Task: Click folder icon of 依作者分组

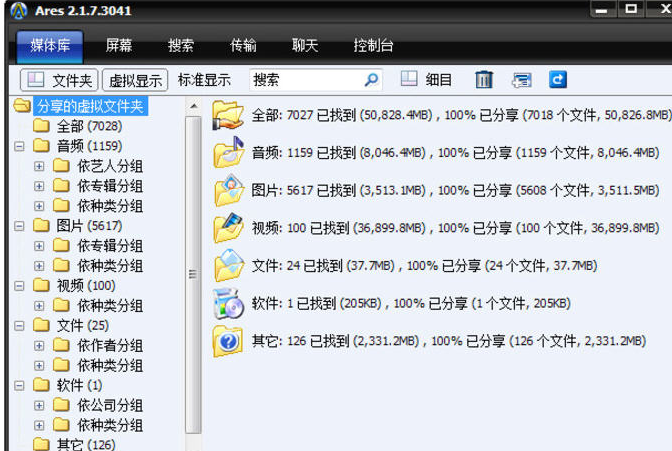Action: coord(61,345)
